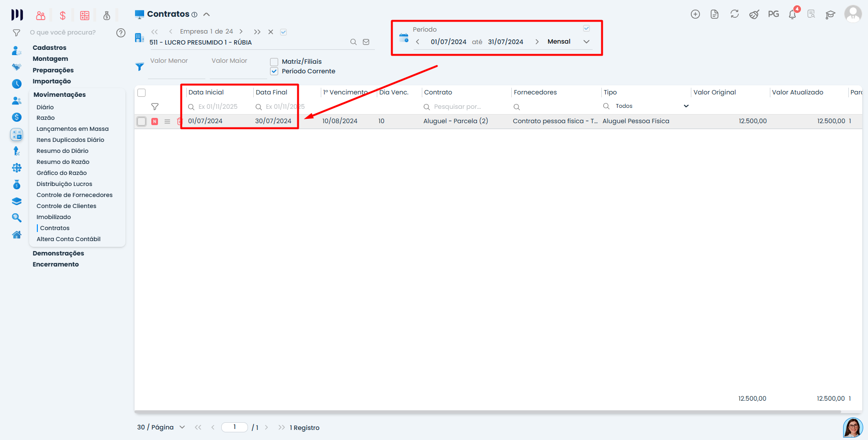Toggle the select-all checkbox in the table header

click(x=141, y=92)
